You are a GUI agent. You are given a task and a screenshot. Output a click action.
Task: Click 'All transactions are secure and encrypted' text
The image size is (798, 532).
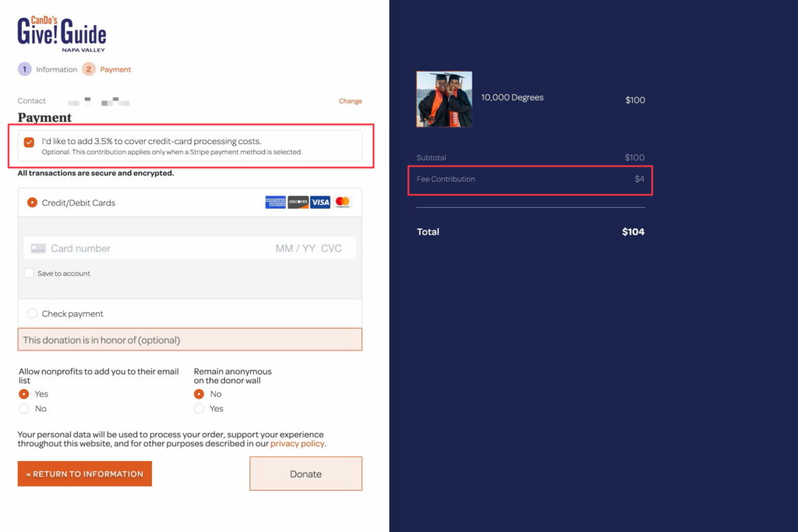pyautogui.click(x=96, y=173)
